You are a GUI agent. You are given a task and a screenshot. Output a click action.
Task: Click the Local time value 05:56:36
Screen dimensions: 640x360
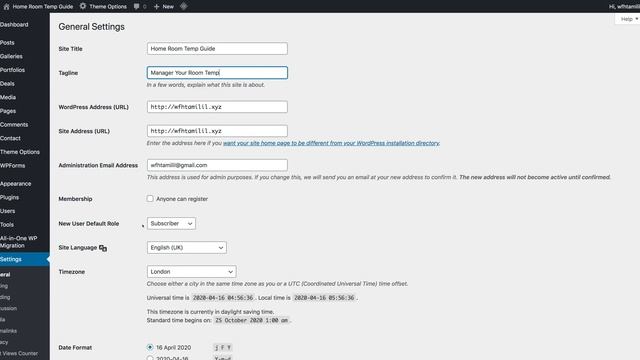pos(324,298)
